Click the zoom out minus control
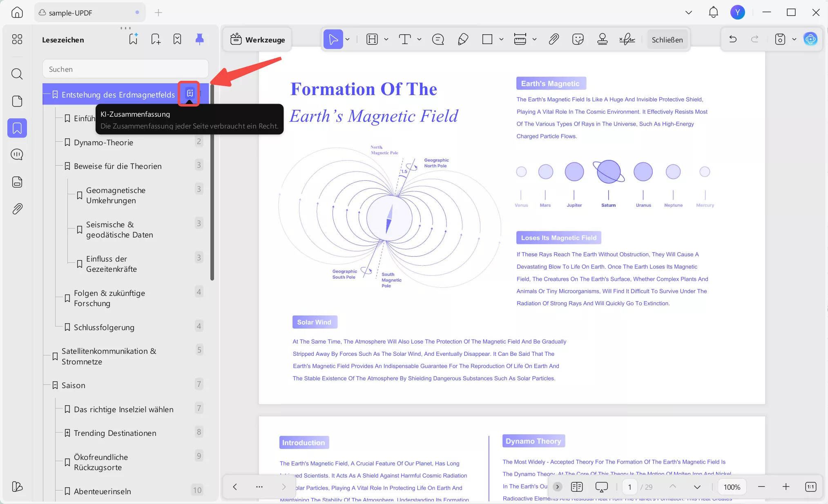This screenshot has height=504, width=828. 761,486
